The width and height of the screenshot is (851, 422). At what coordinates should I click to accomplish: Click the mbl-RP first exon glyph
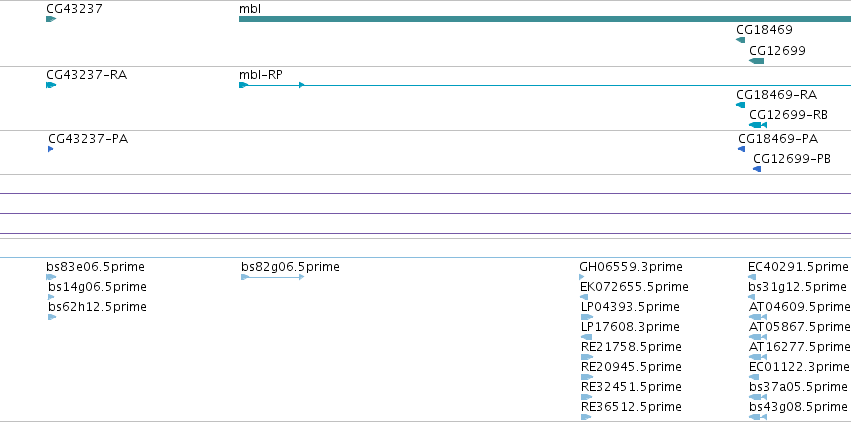[x=244, y=85]
